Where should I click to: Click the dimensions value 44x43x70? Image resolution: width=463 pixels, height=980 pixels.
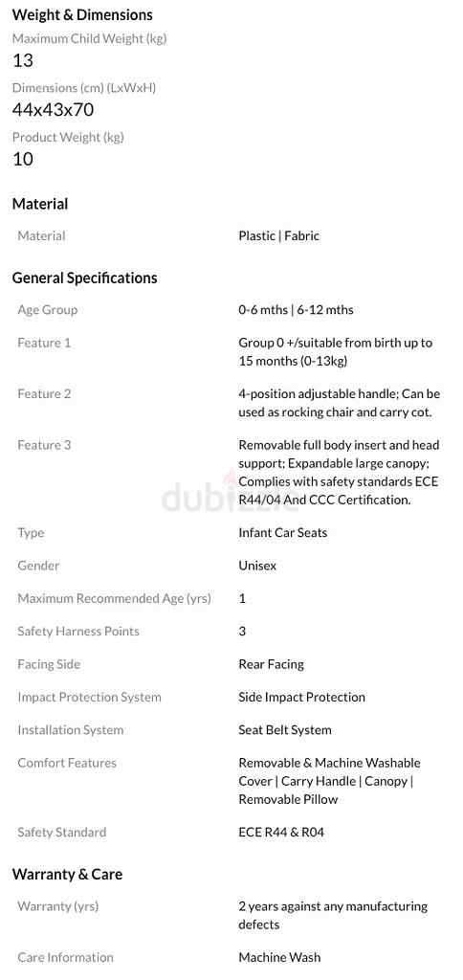(x=54, y=110)
